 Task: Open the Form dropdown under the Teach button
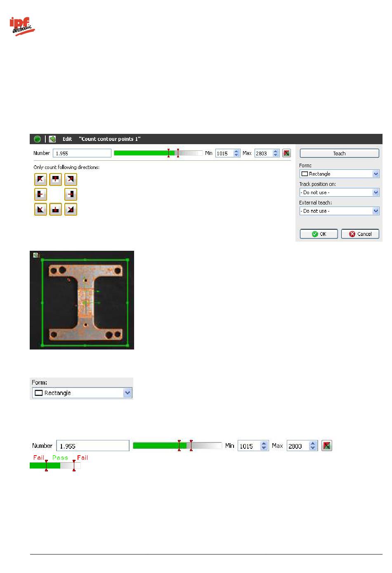point(339,174)
